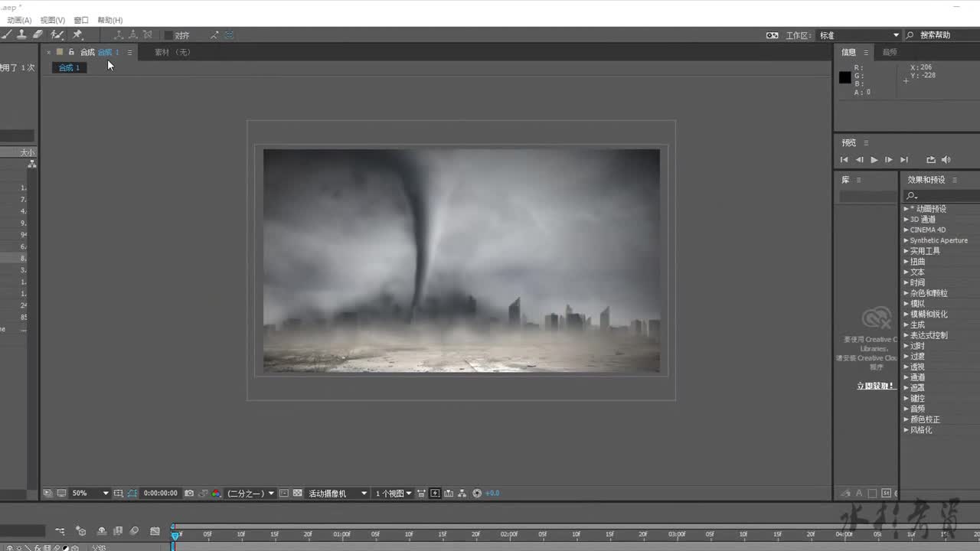The height and width of the screenshot is (551, 980).
Task: Click the 0:00:00:00 current time button
Action: click(161, 494)
